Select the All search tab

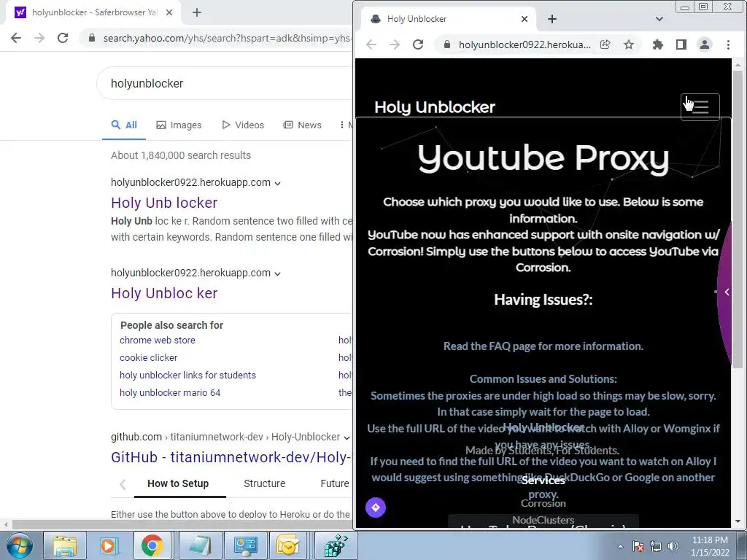[124, 125]
